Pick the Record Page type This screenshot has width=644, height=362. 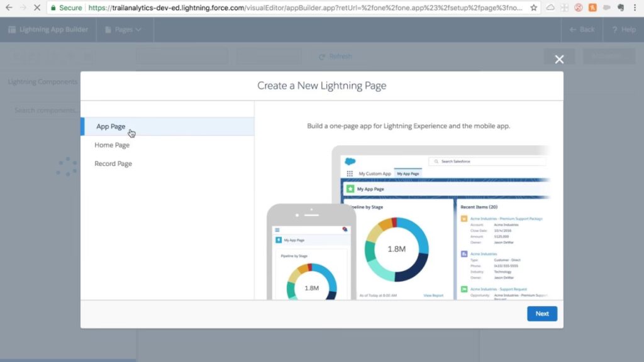point(113,164)
